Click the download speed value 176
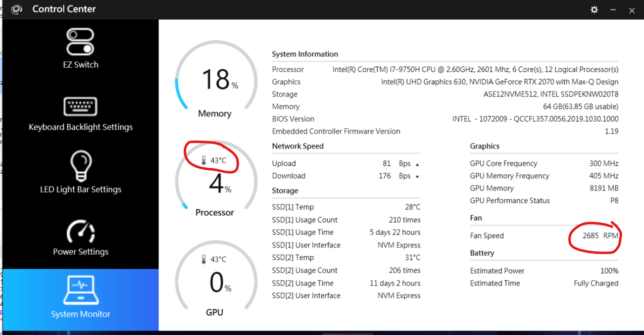This screenshot has height=335, width=644. click(385, 176)
